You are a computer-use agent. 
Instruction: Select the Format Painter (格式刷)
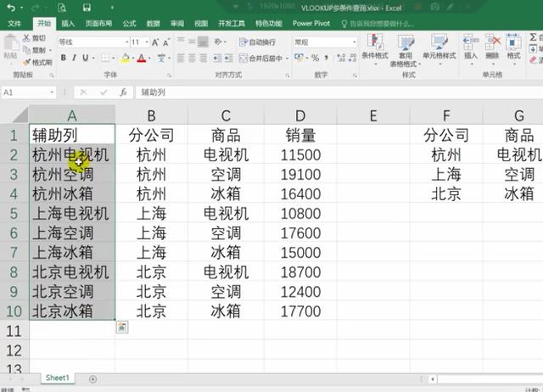(x=37, y=63)
